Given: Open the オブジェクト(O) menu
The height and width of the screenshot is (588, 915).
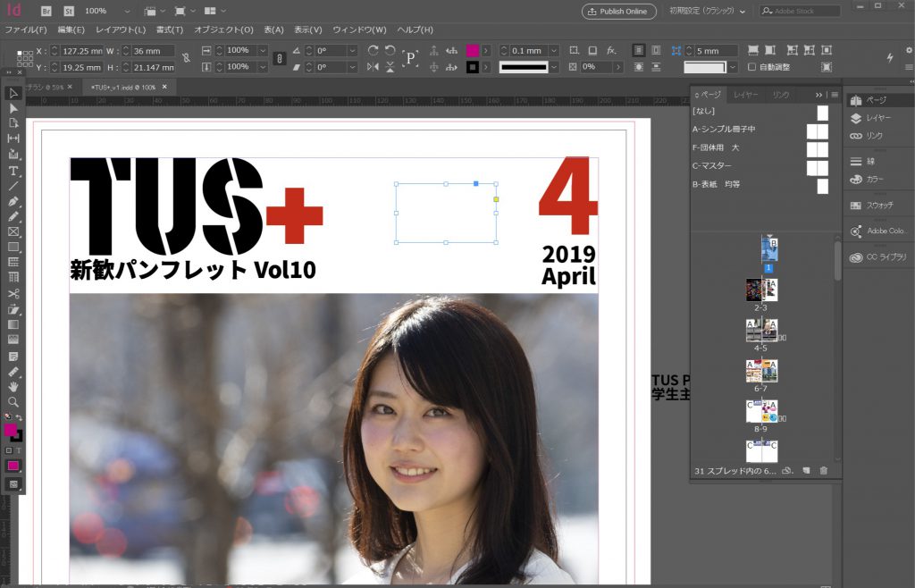Looking at the screenshot, I should click(x=223, y=29).
